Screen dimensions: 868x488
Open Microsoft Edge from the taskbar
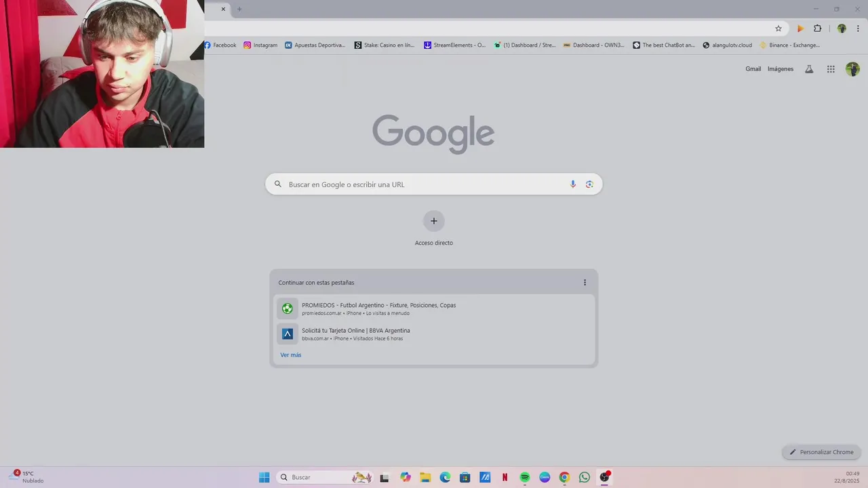[x=445, y=477]
